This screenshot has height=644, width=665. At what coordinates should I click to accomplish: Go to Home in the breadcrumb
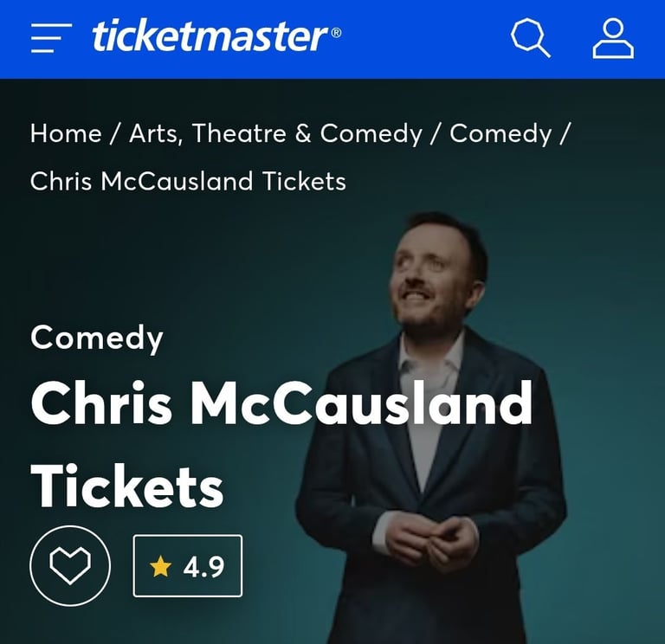point(66,133)
